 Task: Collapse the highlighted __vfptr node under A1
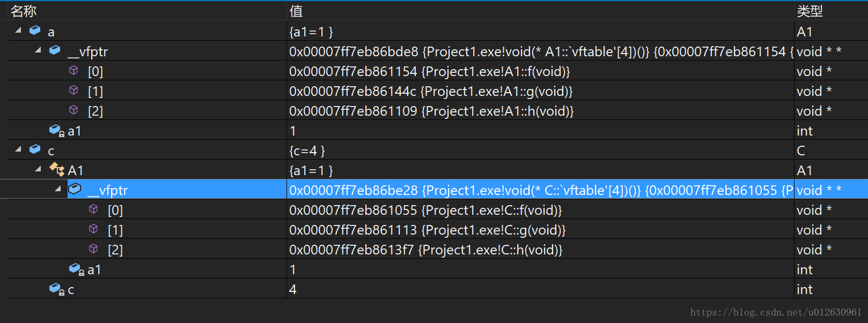click(58, 189)
